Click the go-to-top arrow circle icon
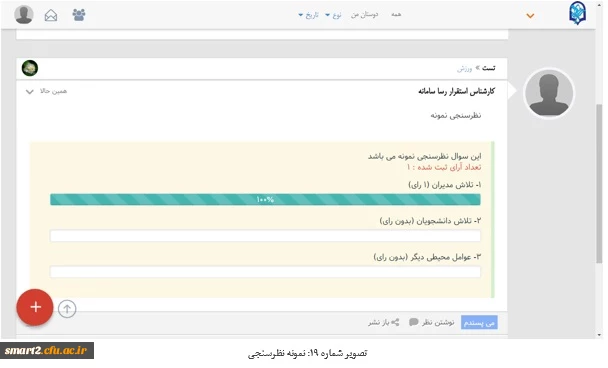The width and height of the screenshot is (608, 368). coord(67,309)
